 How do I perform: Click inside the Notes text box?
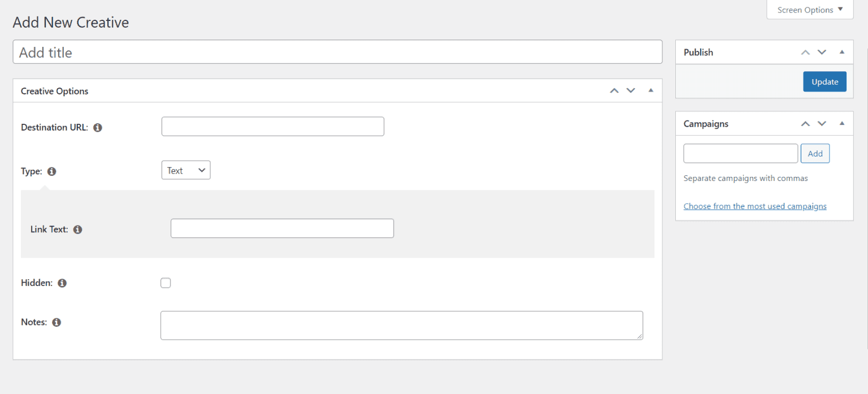pyautogui.click(x=401, y=325)
